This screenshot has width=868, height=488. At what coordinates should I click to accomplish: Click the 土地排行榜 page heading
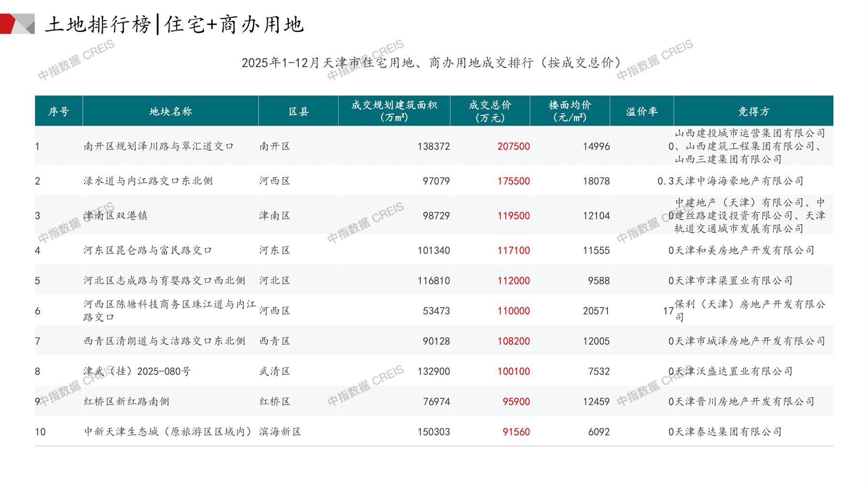click(174, 25)
